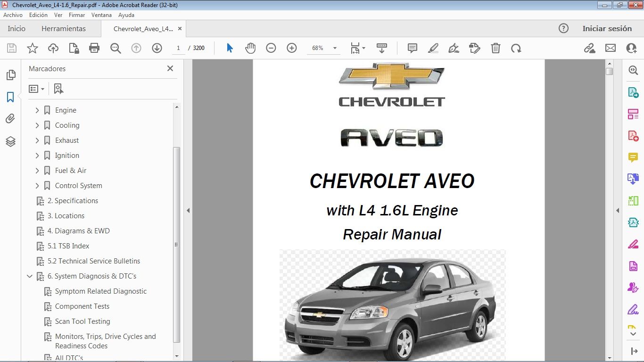Open bookmark 4. Diagrams & EWD
The width and height of the screenshot is (644, 362).
(78, 231)
